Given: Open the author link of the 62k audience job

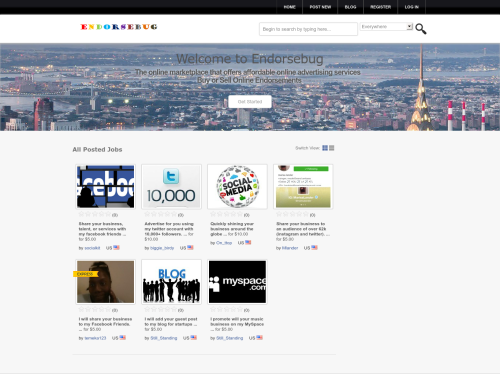Looking at the screenshot, I should point(290,248).
